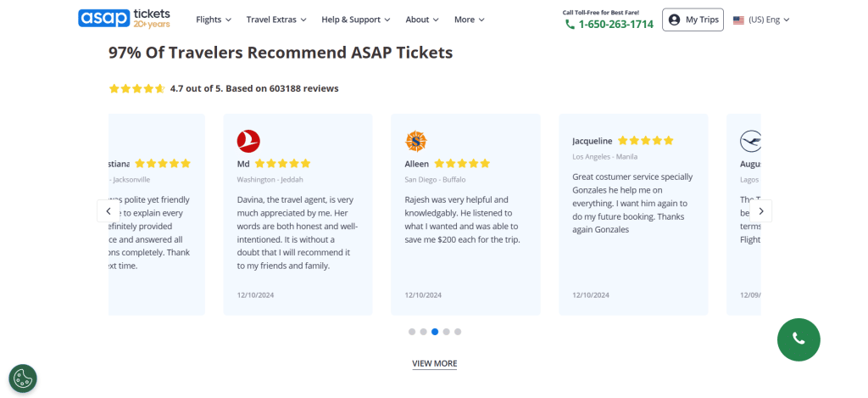Select the fourth carousel dot

click(446, 332)
